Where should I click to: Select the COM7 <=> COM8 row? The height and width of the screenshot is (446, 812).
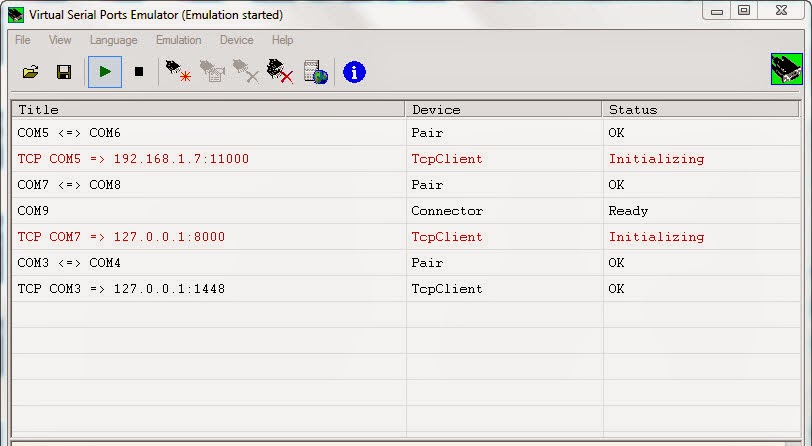pyautogui.click(x=406, y=185)
